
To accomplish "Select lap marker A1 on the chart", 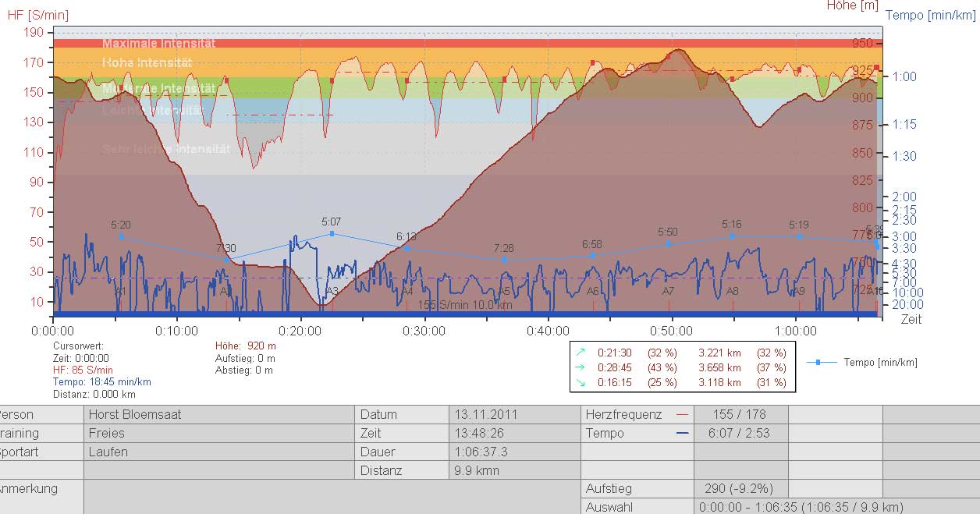I will pos(120,291).
